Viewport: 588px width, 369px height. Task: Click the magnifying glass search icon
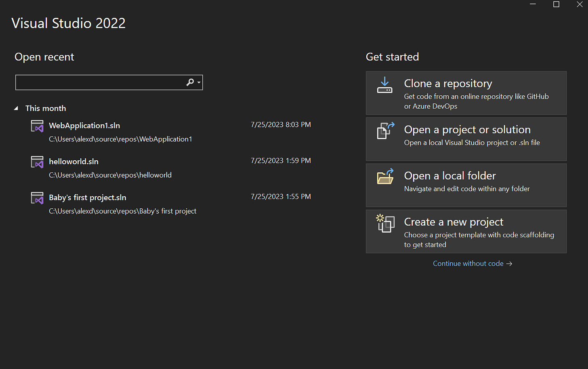tap(190, 82)
